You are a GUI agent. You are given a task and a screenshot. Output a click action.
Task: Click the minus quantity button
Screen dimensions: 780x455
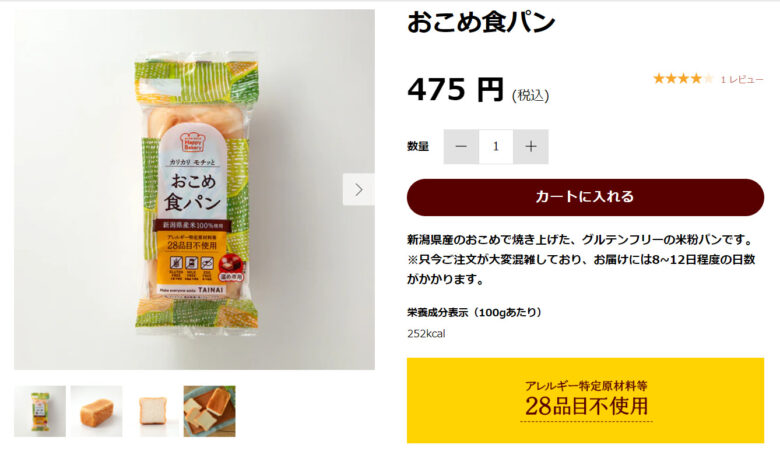(x=461, y=147)
